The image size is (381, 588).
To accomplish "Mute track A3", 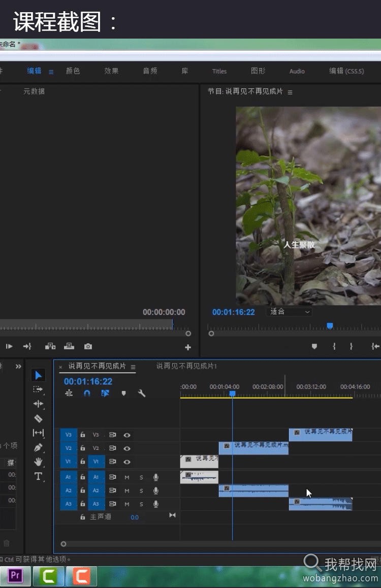I will pos(127,504).
